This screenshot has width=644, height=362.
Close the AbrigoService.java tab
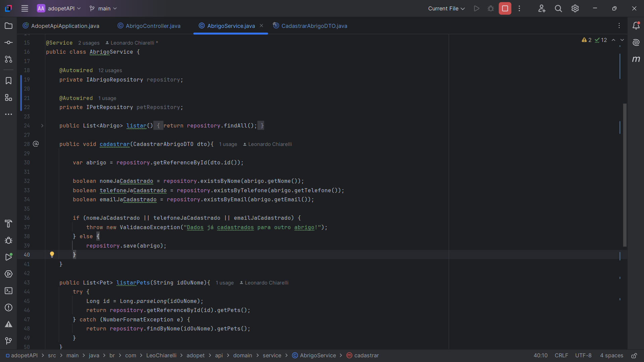tap(261, 26)
